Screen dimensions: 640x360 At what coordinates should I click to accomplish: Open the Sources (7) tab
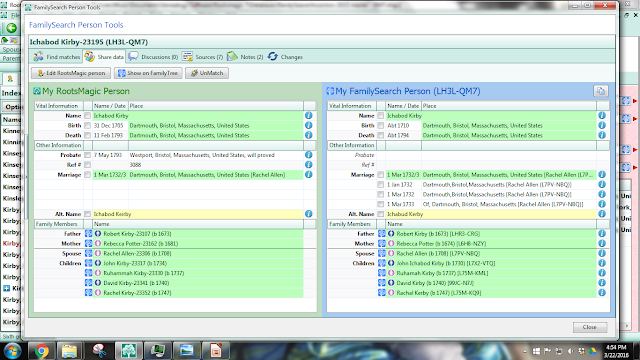[202, 57]
